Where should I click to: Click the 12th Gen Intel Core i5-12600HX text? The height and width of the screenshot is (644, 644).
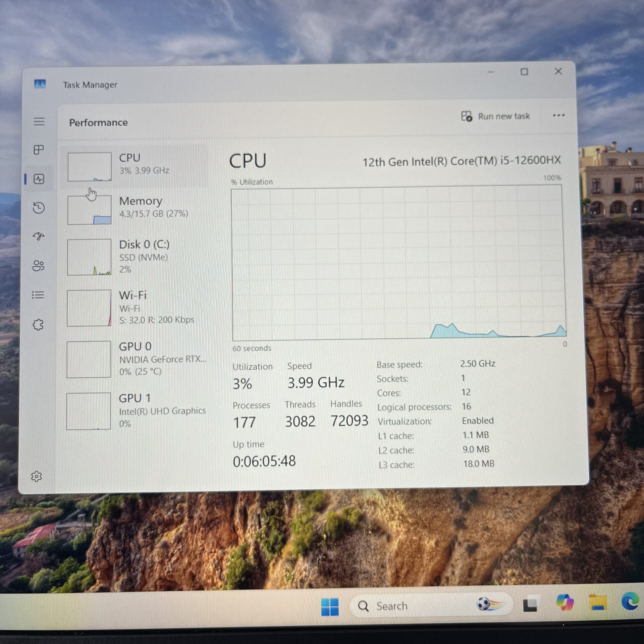pos(462,161)
